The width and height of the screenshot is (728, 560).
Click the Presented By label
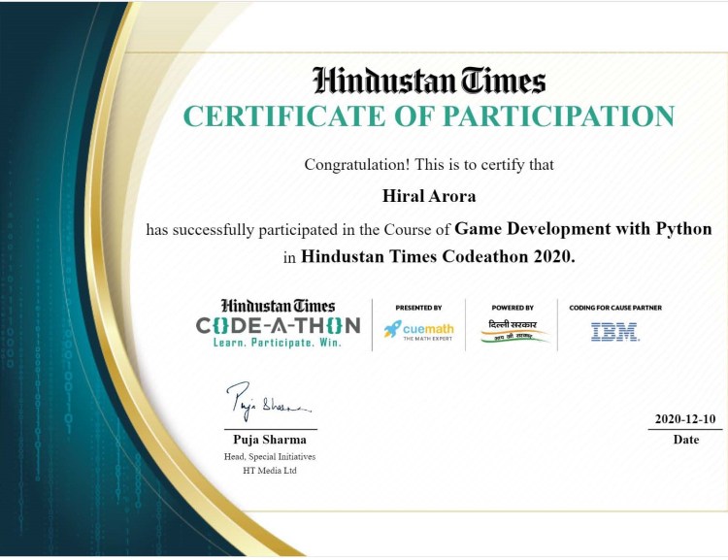[x=418, y=308]
